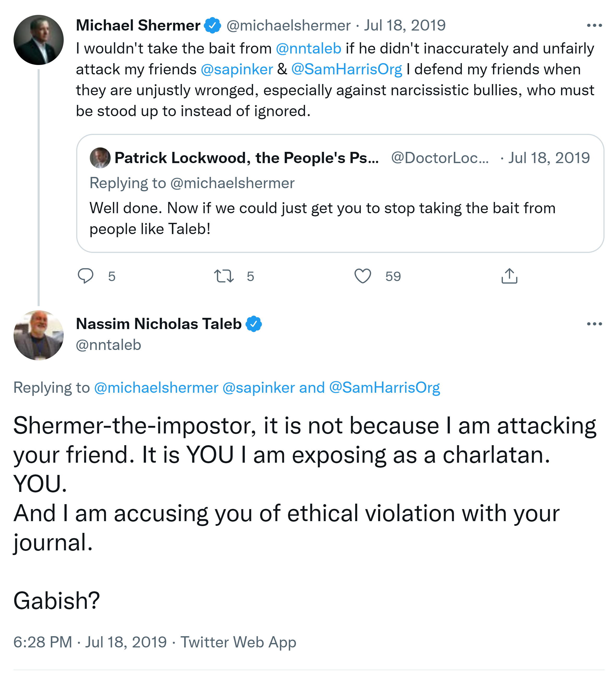Click @SamHarrisOrg in Taleb's Replying to line

click(x=384, y=388)
